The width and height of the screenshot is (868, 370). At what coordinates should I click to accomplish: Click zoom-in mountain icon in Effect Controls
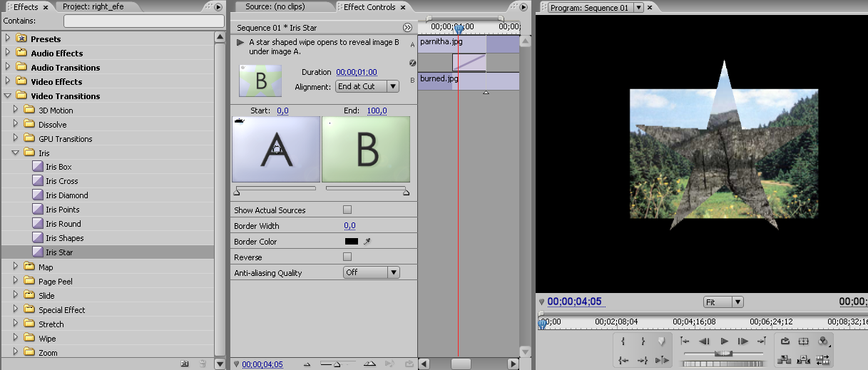[369, 364]
